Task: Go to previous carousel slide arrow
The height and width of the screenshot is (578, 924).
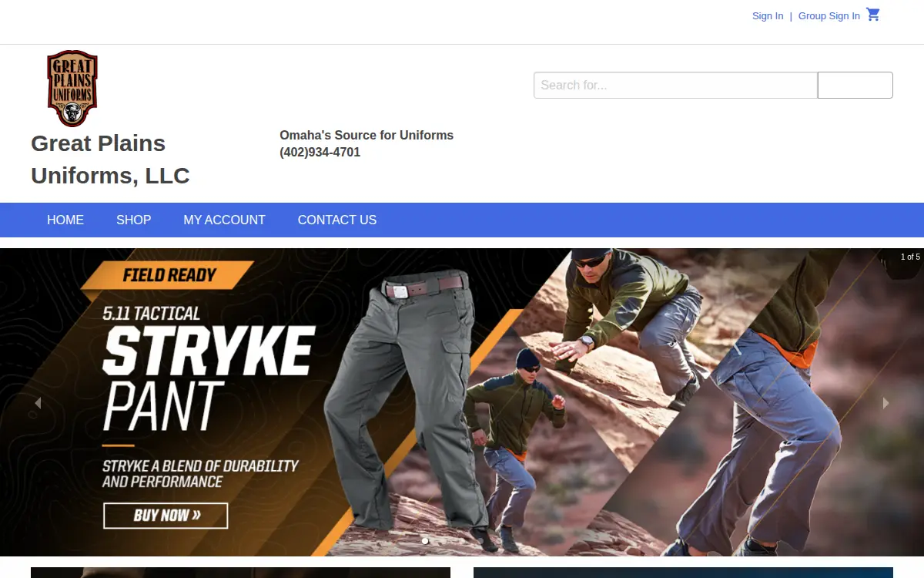Action: click(x=37, y=402)
